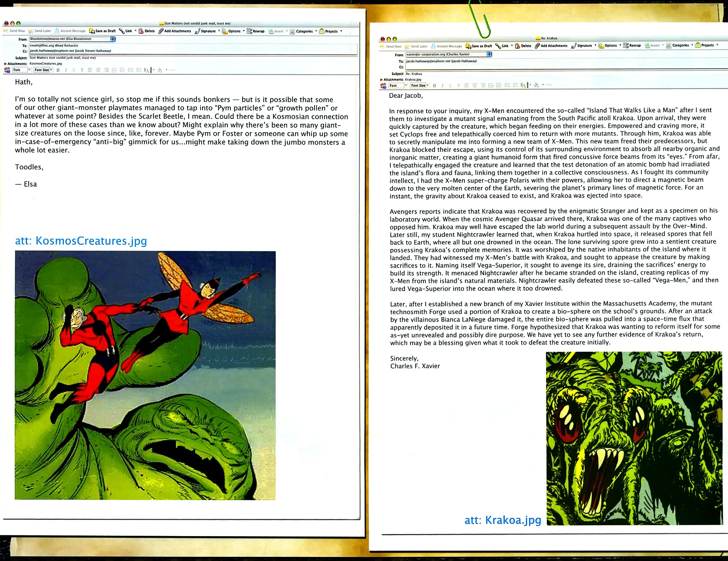Toggle Underline formatting in Size Matters window

point(74,70)
